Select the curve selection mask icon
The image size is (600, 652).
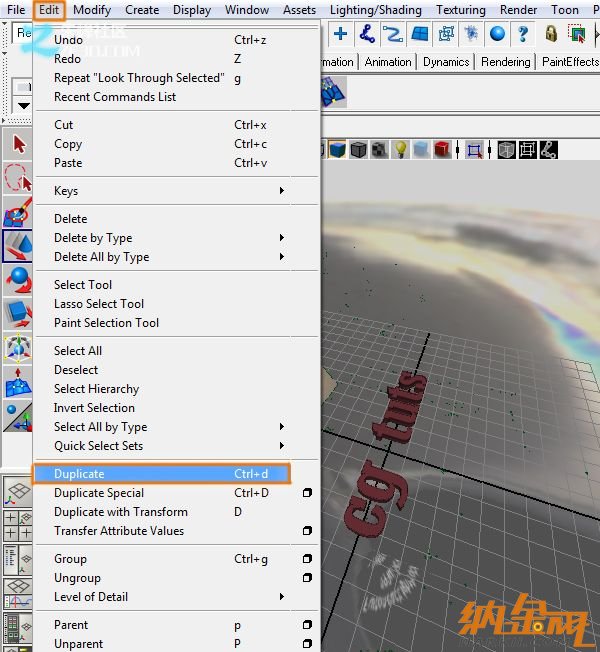[393, 34]
